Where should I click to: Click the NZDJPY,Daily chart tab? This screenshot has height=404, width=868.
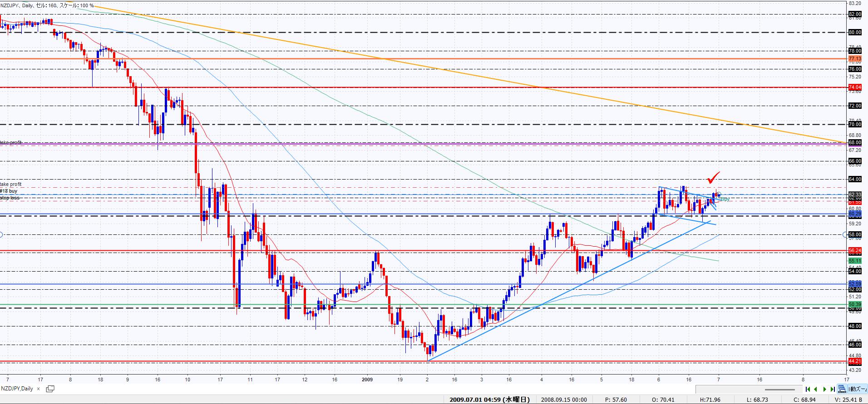pos(17,389)
